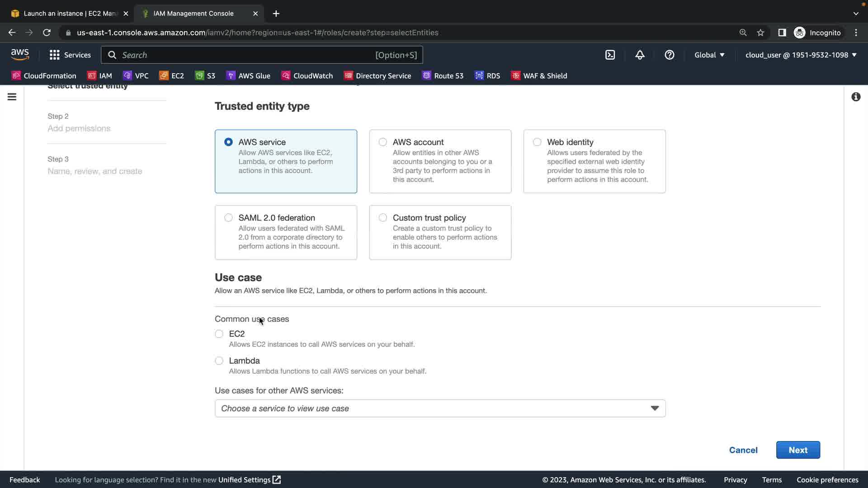868x488 pixels.
Task: Expand the 'Choose a service' use case dropdown
Action: 439,408
